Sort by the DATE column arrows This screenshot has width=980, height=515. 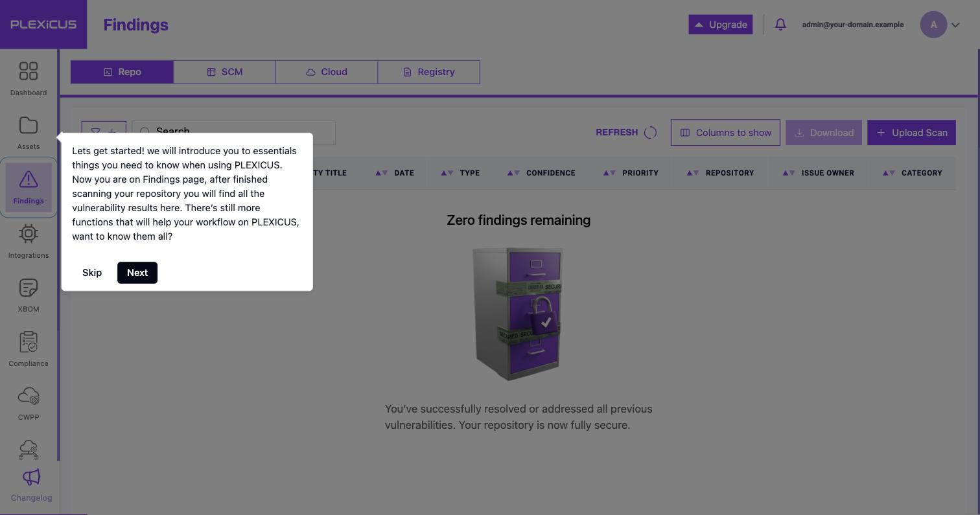(x=382, y=173)
